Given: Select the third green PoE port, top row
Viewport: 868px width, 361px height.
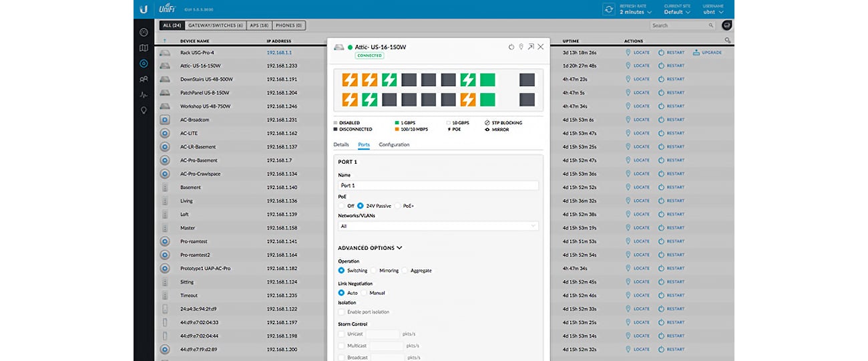Looking at the screenshot, I should (x=389, y=81).
